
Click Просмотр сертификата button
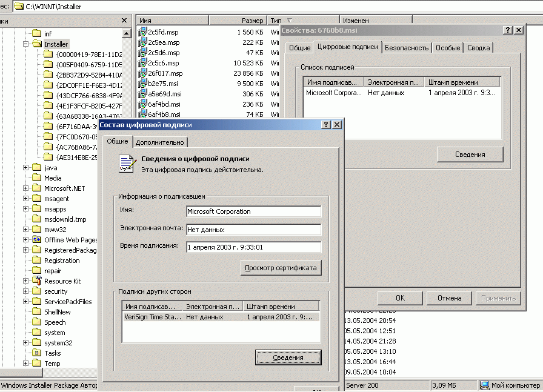(281, 268)
